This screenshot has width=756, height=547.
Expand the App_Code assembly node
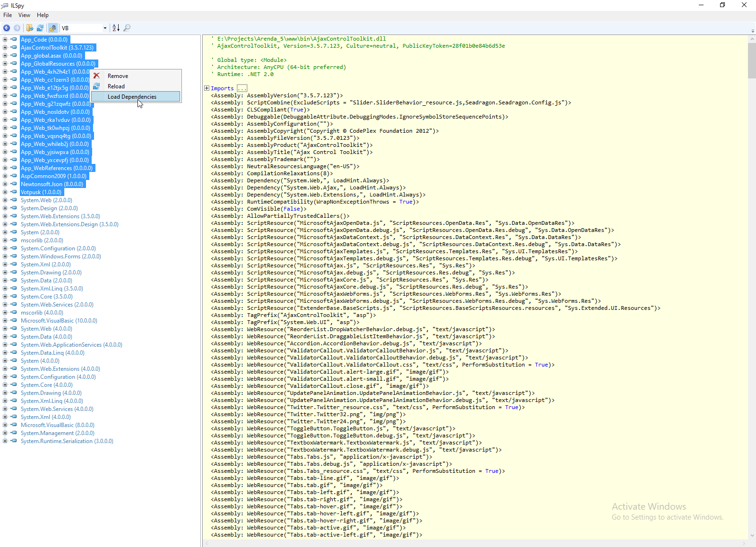[5, 40]
